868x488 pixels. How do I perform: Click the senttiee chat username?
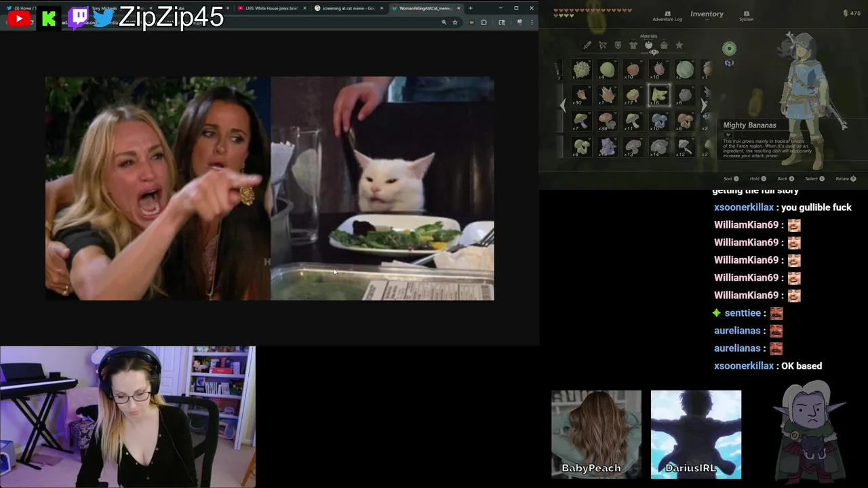[743, 313]
